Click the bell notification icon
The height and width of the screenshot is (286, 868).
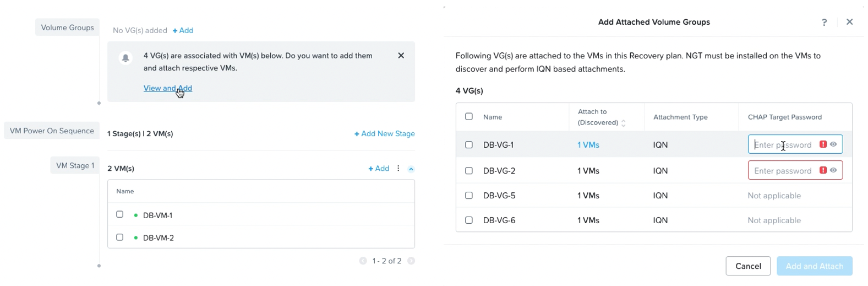[126, 58]
